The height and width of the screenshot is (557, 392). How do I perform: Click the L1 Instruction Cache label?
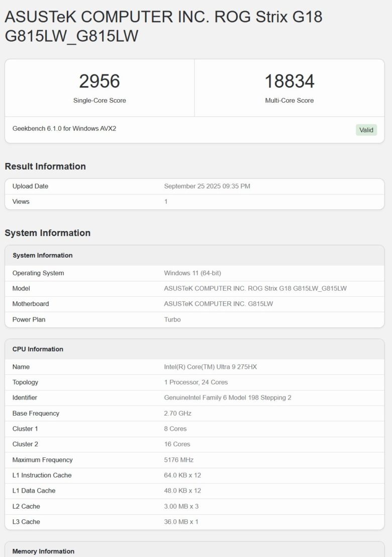[x=42, y=475]
